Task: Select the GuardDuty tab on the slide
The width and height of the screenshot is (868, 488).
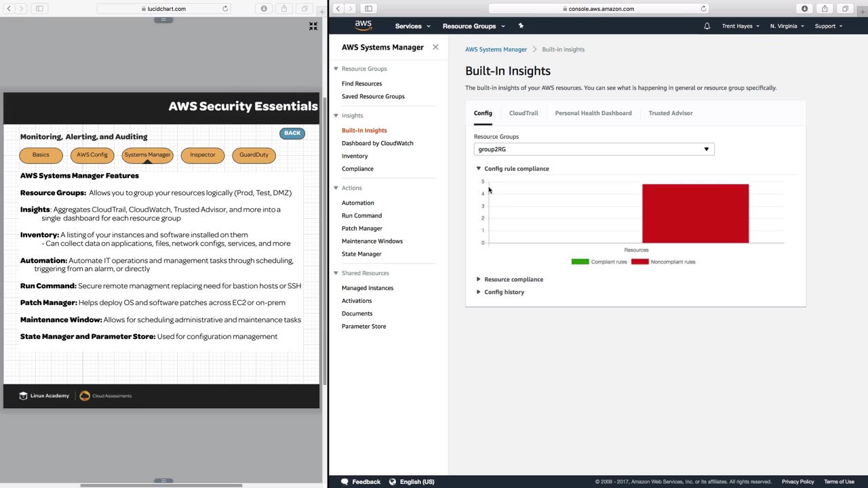Action: tap(254, 155)
